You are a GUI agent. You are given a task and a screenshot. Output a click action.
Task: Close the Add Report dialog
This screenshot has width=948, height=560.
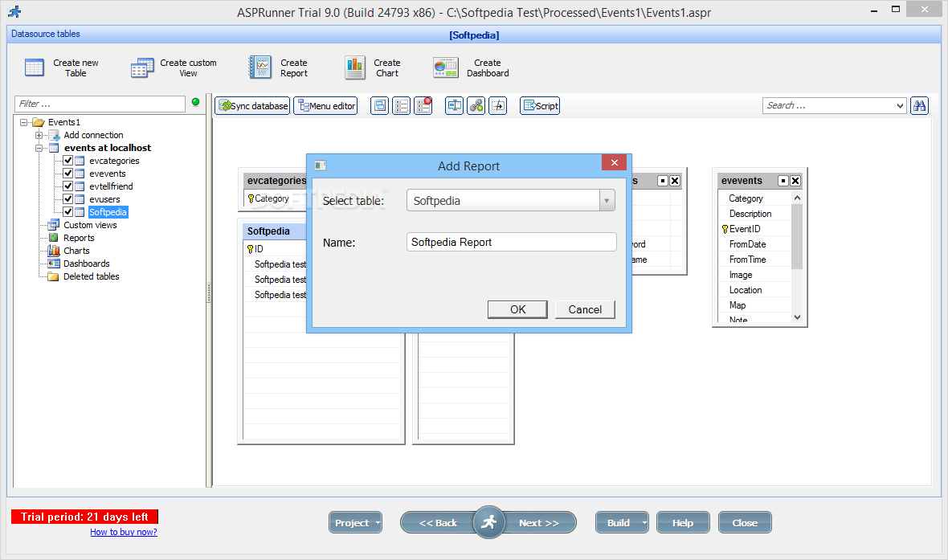pos(615,162)
